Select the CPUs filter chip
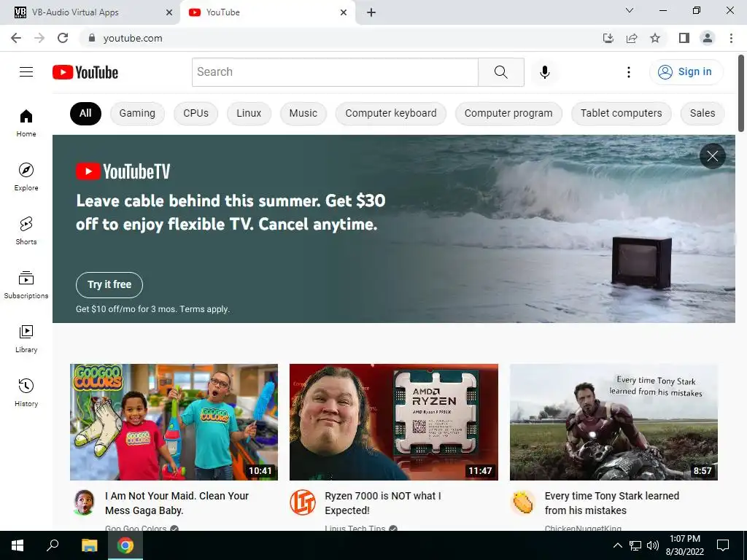 (x=196, y=113)
